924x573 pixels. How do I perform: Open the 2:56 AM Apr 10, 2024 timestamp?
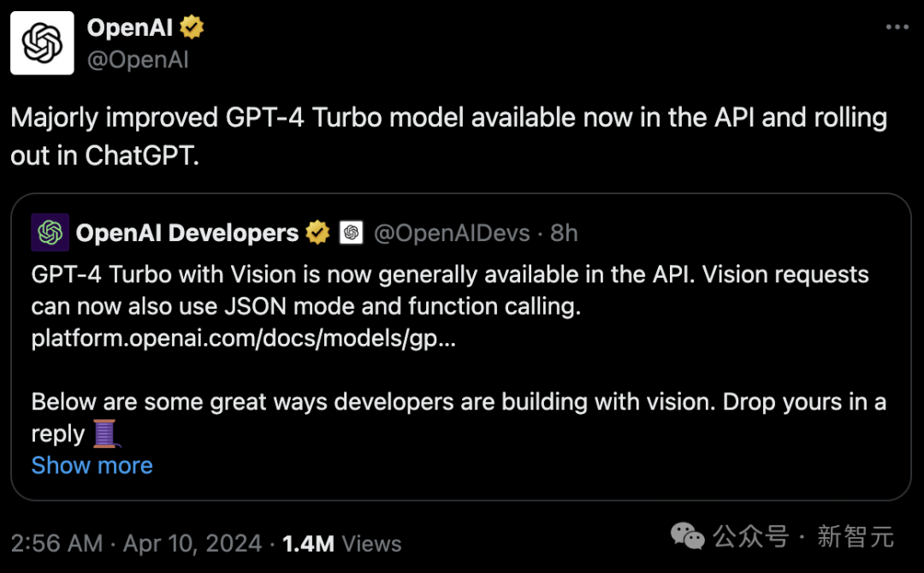click(x=136, y=543)
